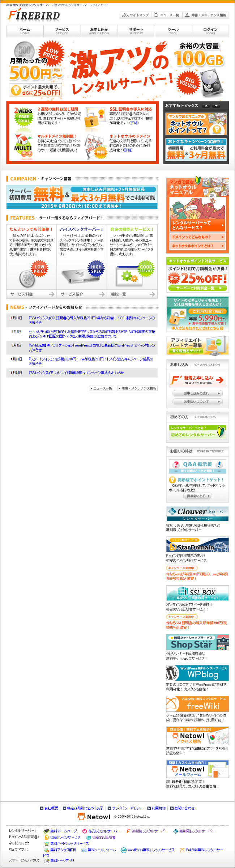Open 会社概要 footer link
This screenshot has height=868, width=235.
point(49,808)
